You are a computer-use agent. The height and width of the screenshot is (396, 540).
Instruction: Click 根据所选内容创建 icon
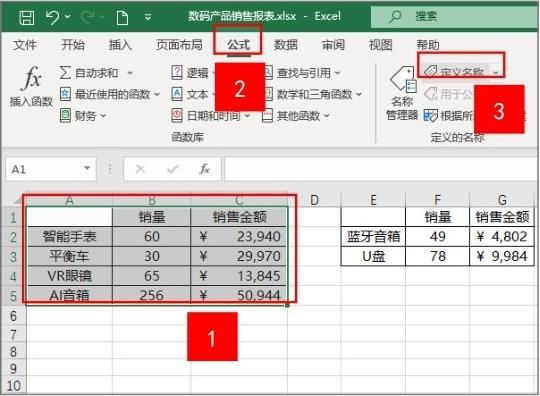pyautogui.click(x=430, y=116)
